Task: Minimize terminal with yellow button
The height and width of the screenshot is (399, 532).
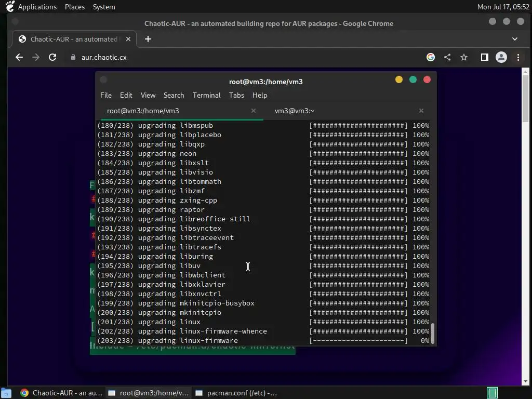Action: 399,79
